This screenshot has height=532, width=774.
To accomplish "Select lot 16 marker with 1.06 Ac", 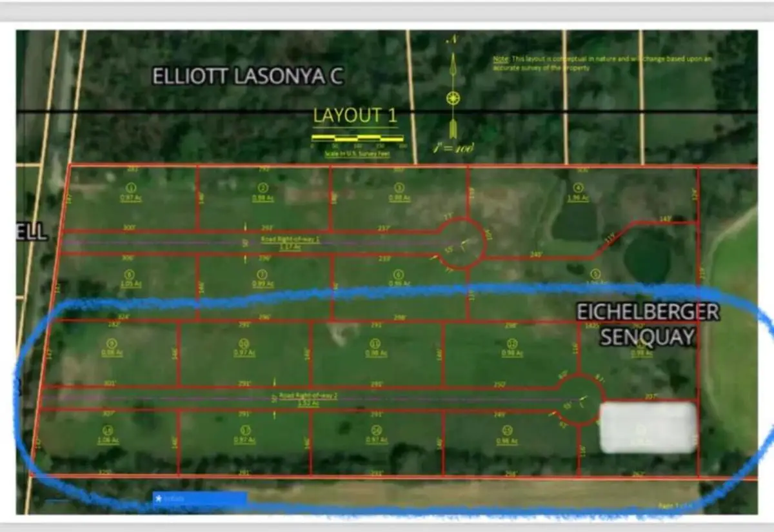I will [x=108, y=431].
